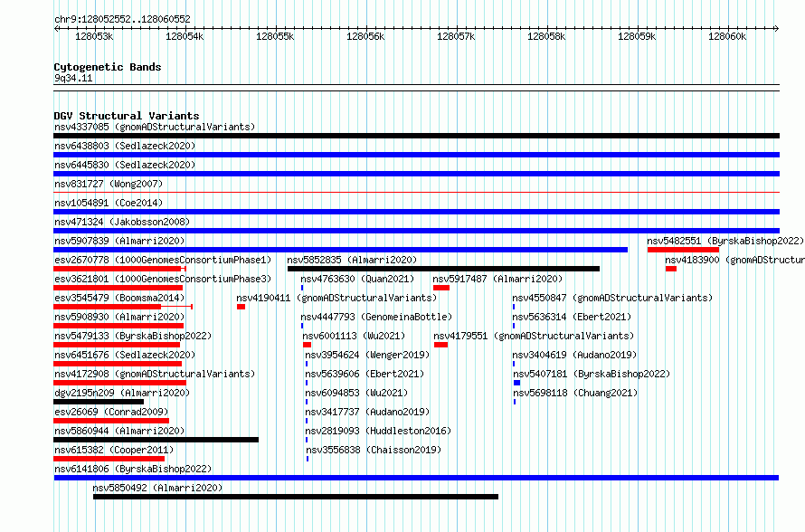805x532 pixels.
Task: Open variant nsv6445830 (Sedlazeck2020)
Action: click(x=125, y=165)
